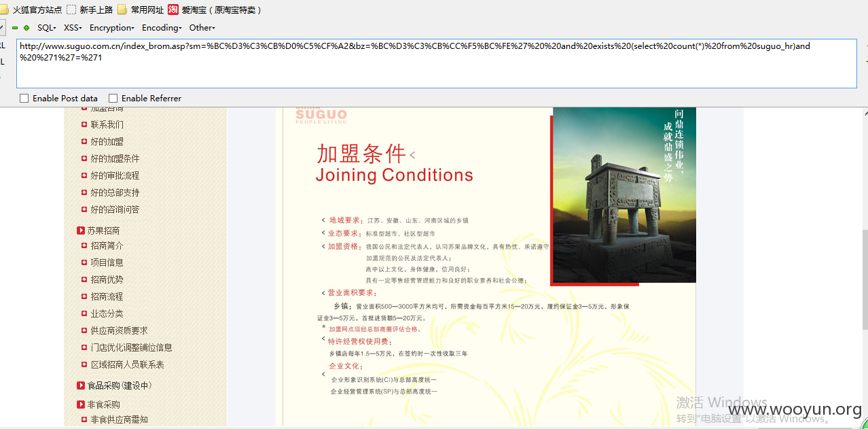Click 加盟网点须经总部商圈评估合格 note
Viewport: 868px width, 429px height.
(374, 329)
